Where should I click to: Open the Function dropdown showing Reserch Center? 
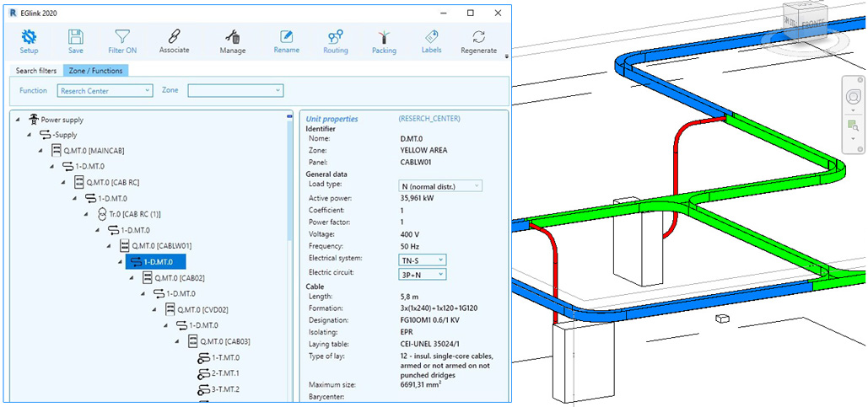[105, 90]
